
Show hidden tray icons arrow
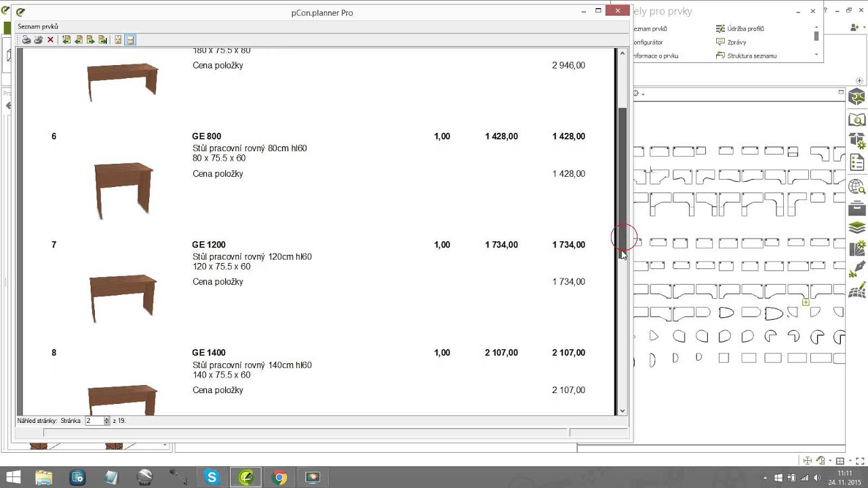point(766,478)
